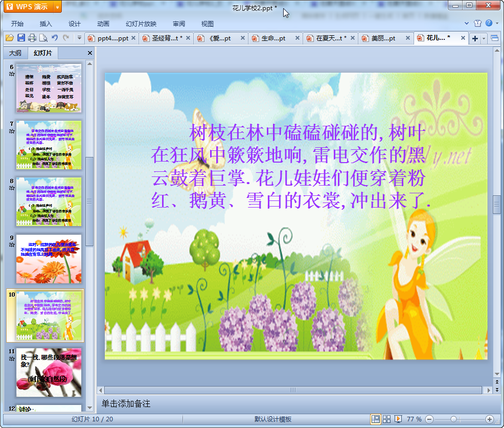Close the ppt4....ppt document tab
This screenshot has width=504, height=428.
pos(133,38)
